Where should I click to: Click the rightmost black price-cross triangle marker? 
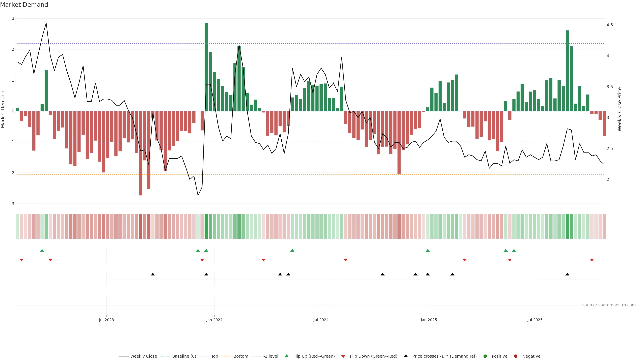[567, 274]
